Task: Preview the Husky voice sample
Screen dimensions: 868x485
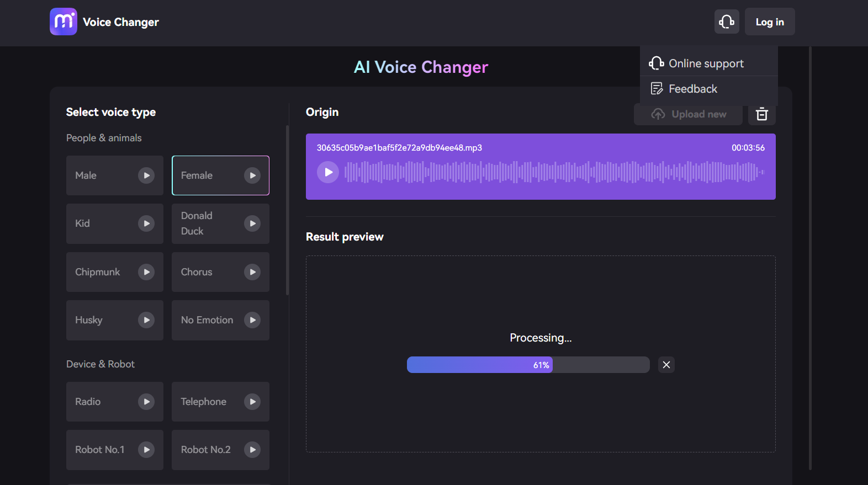Action: pyautogui.click(x=146, y=320)
